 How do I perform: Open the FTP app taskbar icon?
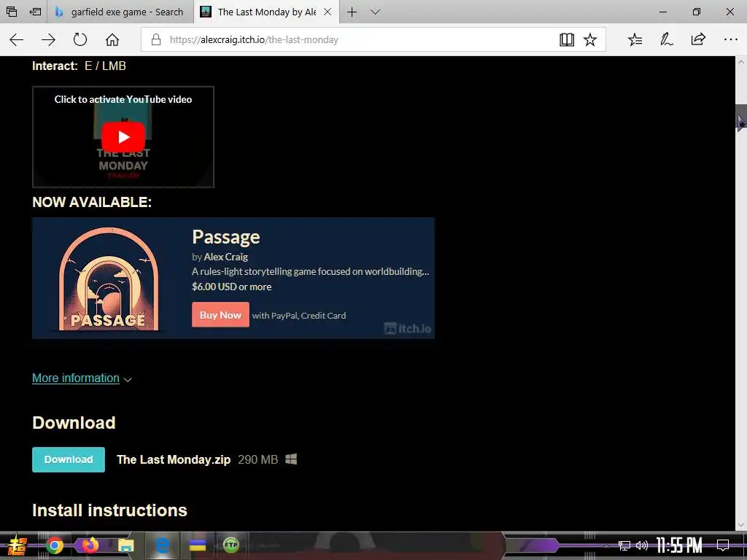coord(231,545)
